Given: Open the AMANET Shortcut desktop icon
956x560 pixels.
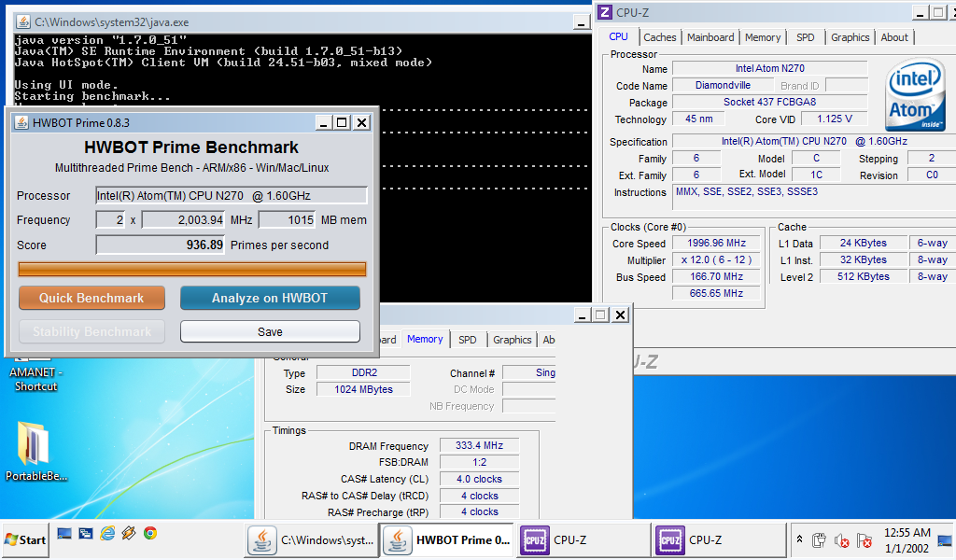Looking at the screenshot, I should tap(35, 375).
